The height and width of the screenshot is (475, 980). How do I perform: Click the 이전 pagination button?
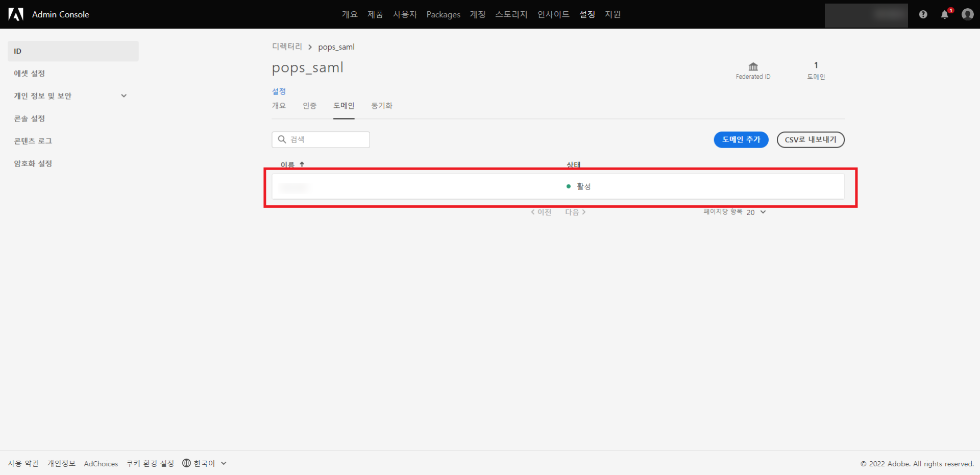(541, 212)
